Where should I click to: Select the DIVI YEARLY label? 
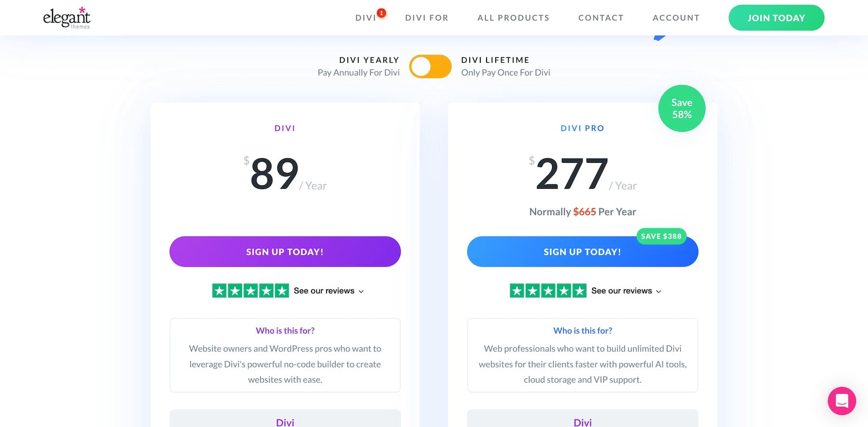coord(368,60)
